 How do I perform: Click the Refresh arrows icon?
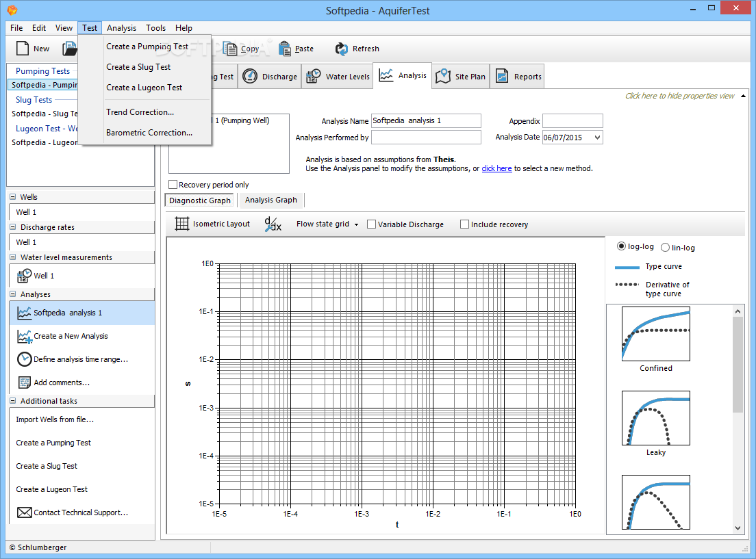[x=341, y=48]
